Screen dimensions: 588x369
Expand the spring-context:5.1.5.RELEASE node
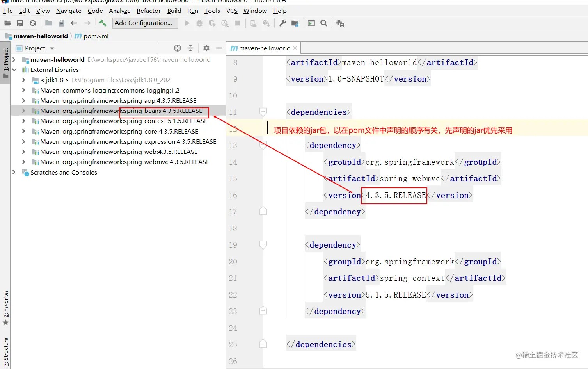pyautogui.click(x=23, y=121)
